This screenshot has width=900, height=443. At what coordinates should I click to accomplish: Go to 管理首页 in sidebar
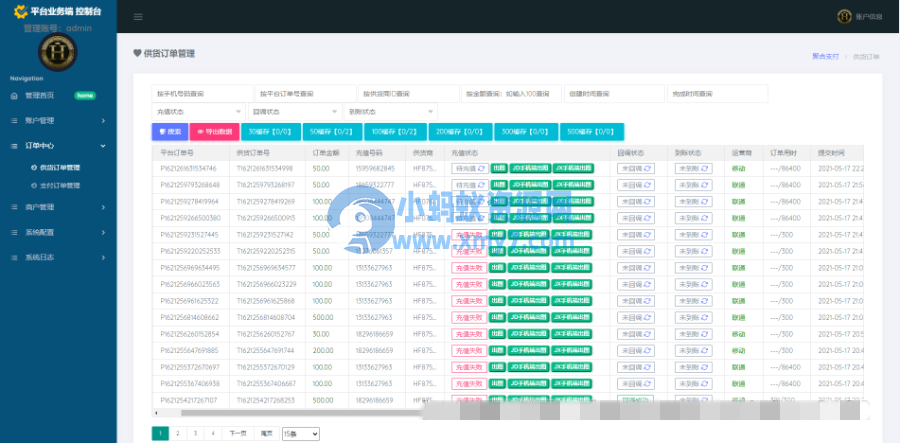click(x=40, y=96)
